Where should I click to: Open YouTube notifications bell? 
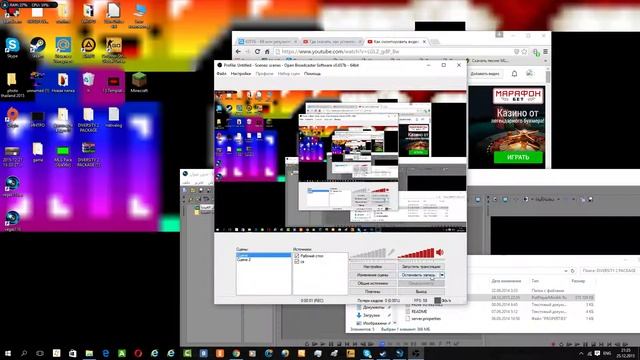pyautogui.click(x=514, y=74)
